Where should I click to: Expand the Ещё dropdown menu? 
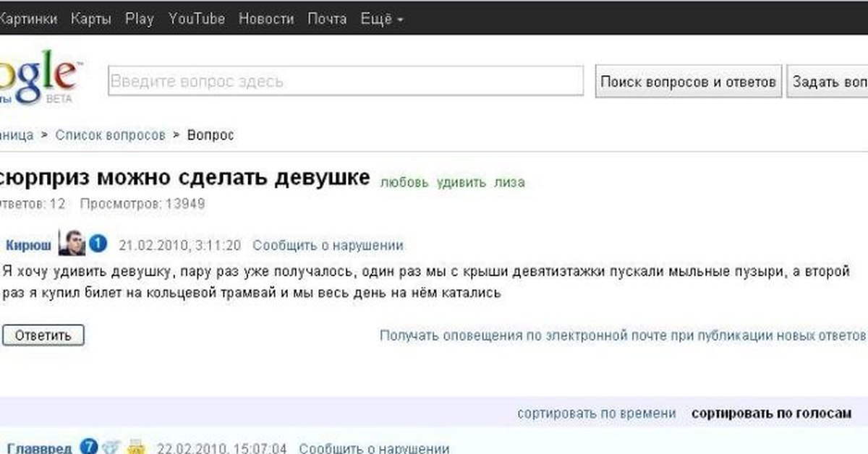click(x=381, y=20)
